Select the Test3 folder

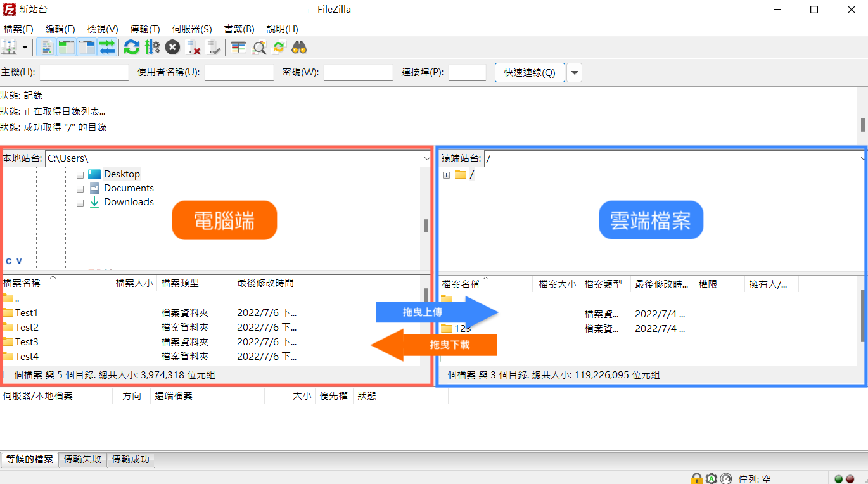27,342
